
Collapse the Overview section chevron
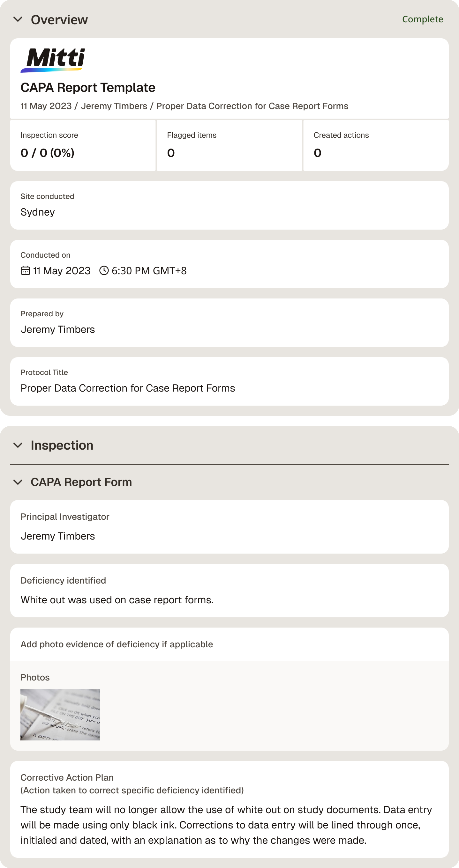(18, 19)
